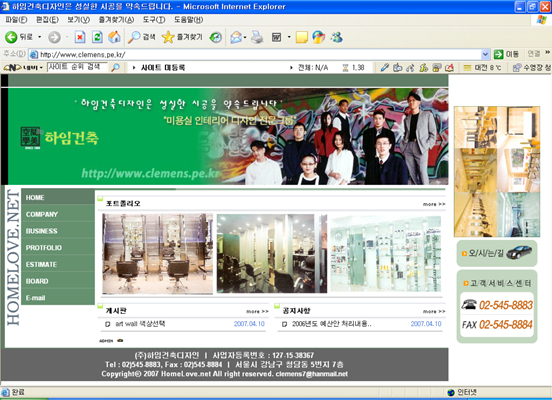Open the green-lit salon interior thumbnail
552x400 pixels.
tap(272, 254)
